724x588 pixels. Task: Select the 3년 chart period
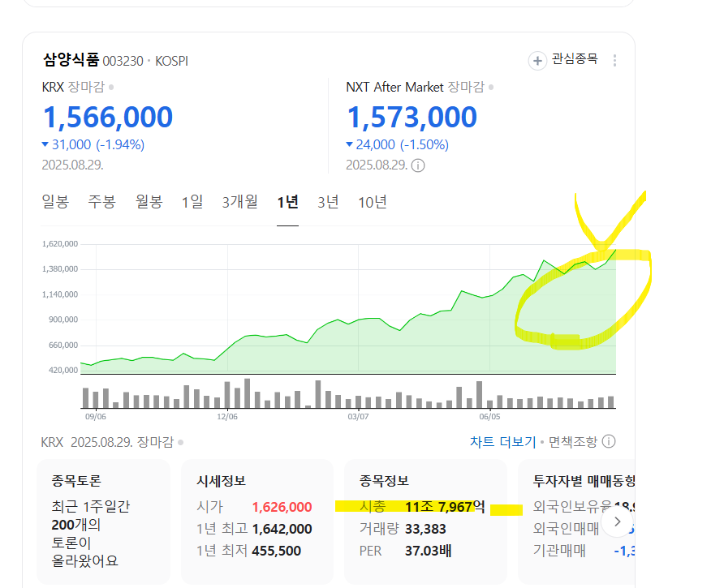328,202
